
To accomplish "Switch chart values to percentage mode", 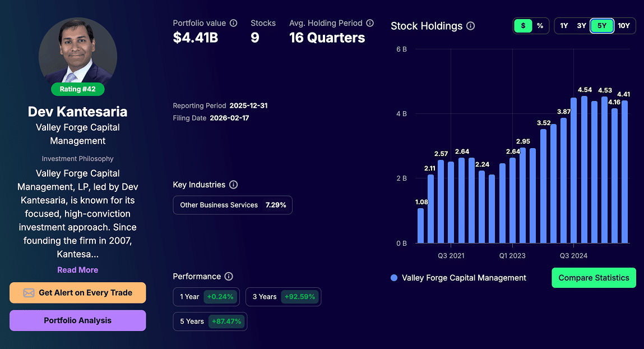I will (540, 25).
